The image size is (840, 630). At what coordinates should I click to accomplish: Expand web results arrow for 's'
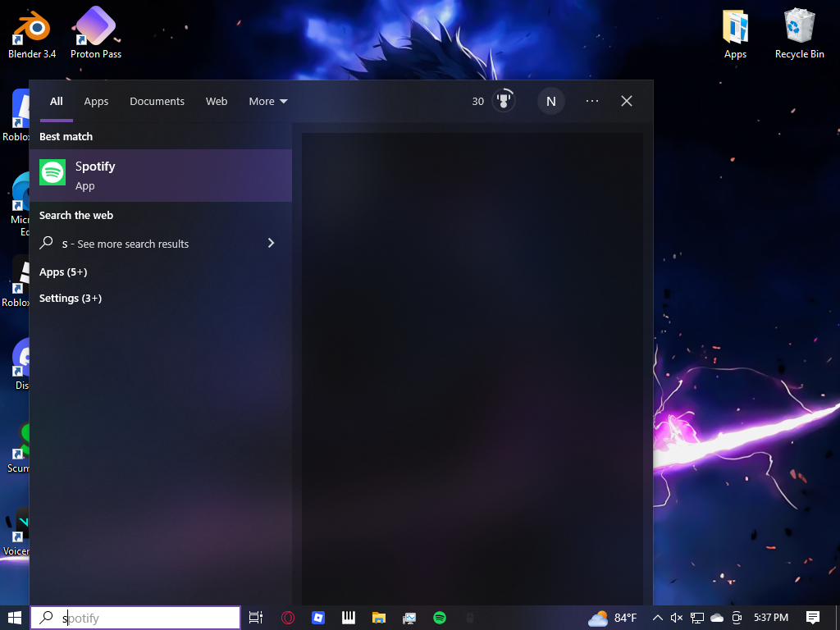[271, 243]
